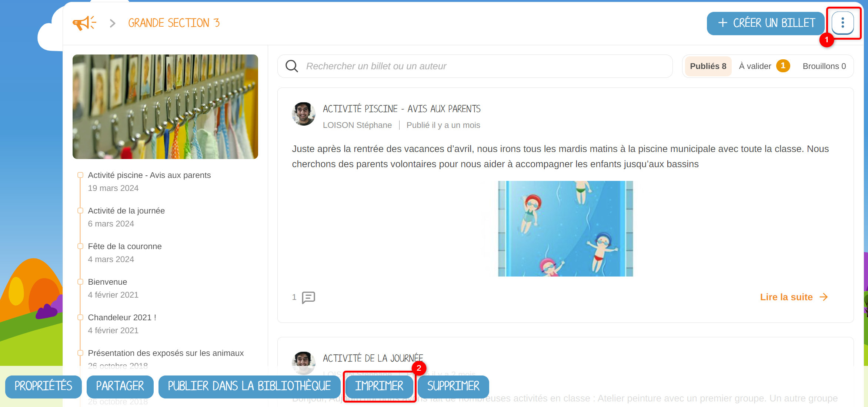Click Publié il y a un mois

[443, 125]
